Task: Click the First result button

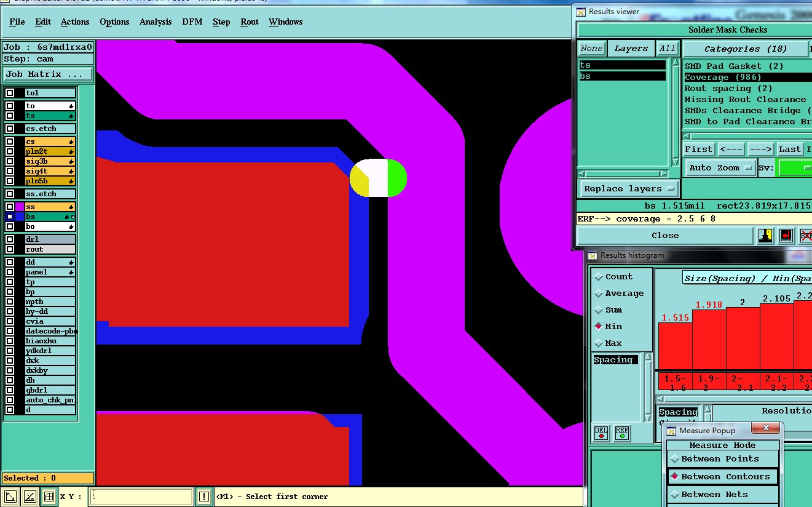Action: coord(699,150)
